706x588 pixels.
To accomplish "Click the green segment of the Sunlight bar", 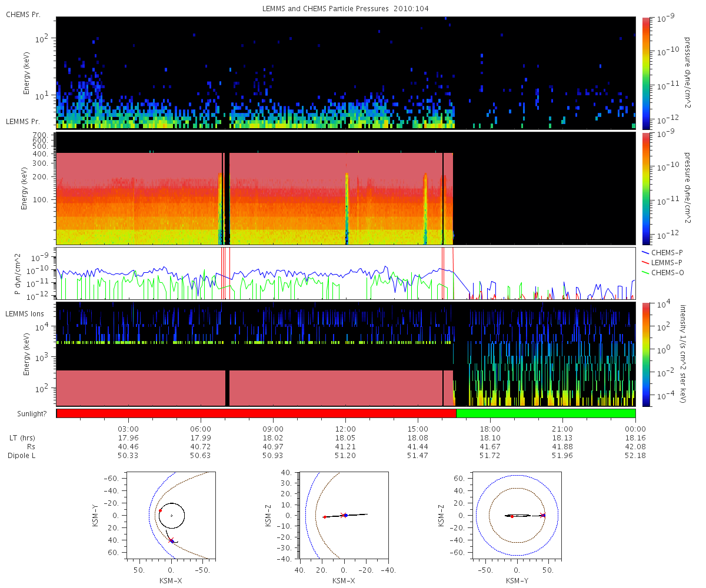I will (545, 413).
